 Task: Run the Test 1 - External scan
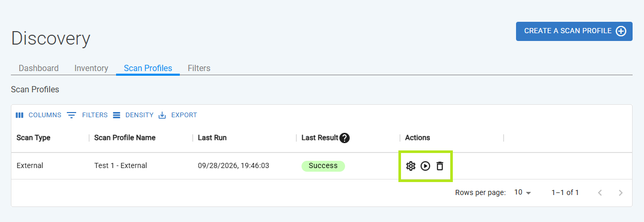pos(425,166)
